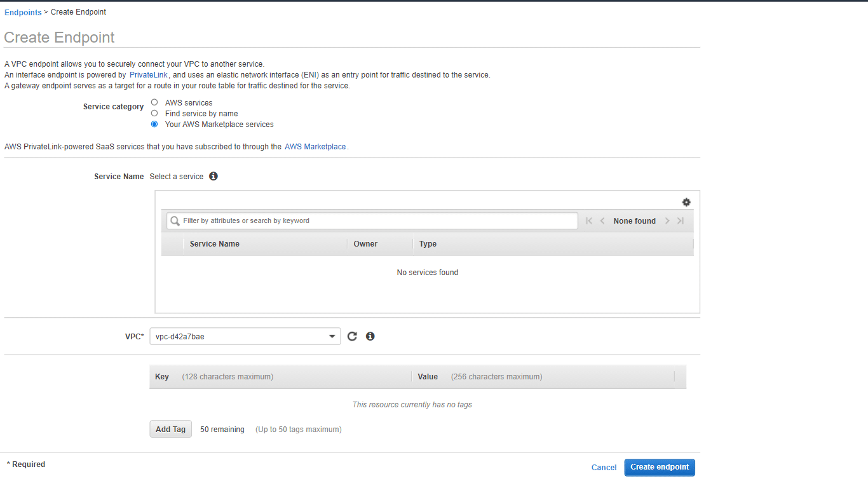The width and height of the screenshot is (868, 488).
Task: Focus the filter by attributes search field
Action: click(x=372, y=220)
